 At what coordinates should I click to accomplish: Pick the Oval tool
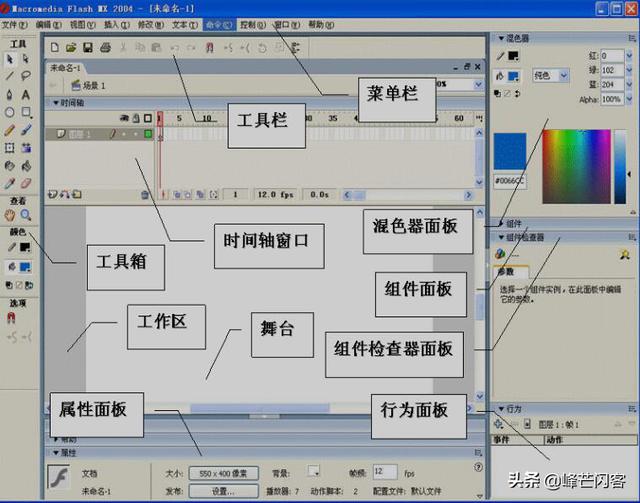(10, 112)
